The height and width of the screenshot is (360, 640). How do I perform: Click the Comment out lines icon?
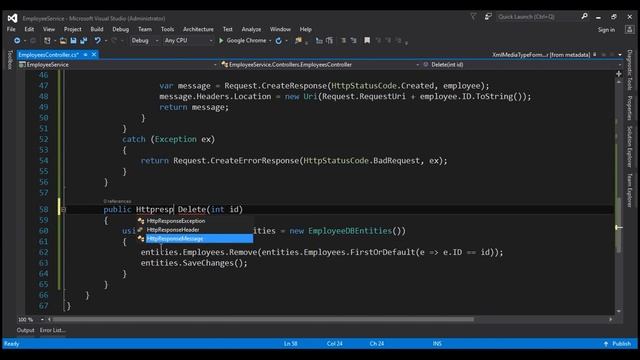[x=319, y=40]
